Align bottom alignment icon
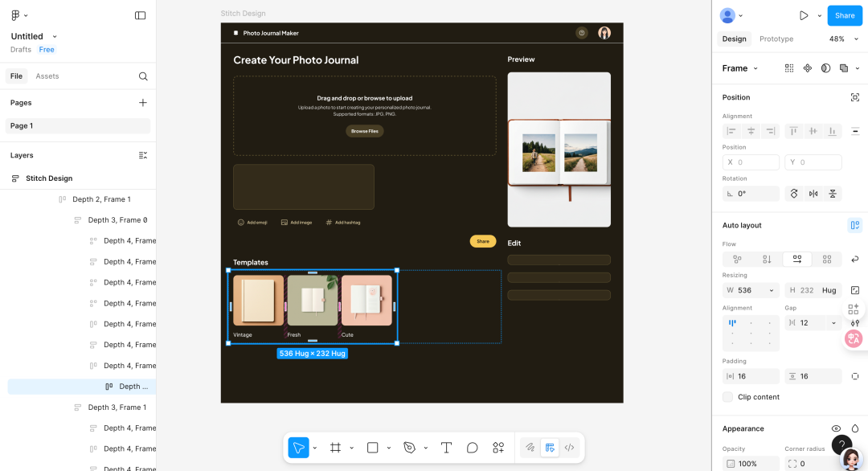The image size is (868, 471). [x=832, y=131]
